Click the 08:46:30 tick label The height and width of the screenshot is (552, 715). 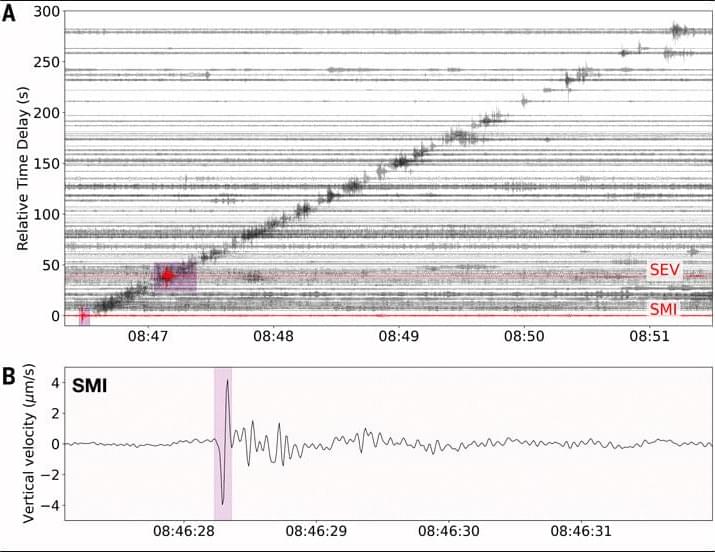tap(451, 531)
